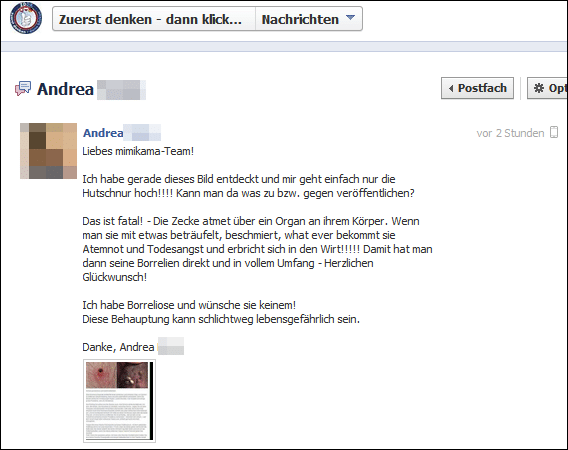Open the attached tick image thumbnail
Screen dimensions: 568x450
pos(120,401)
